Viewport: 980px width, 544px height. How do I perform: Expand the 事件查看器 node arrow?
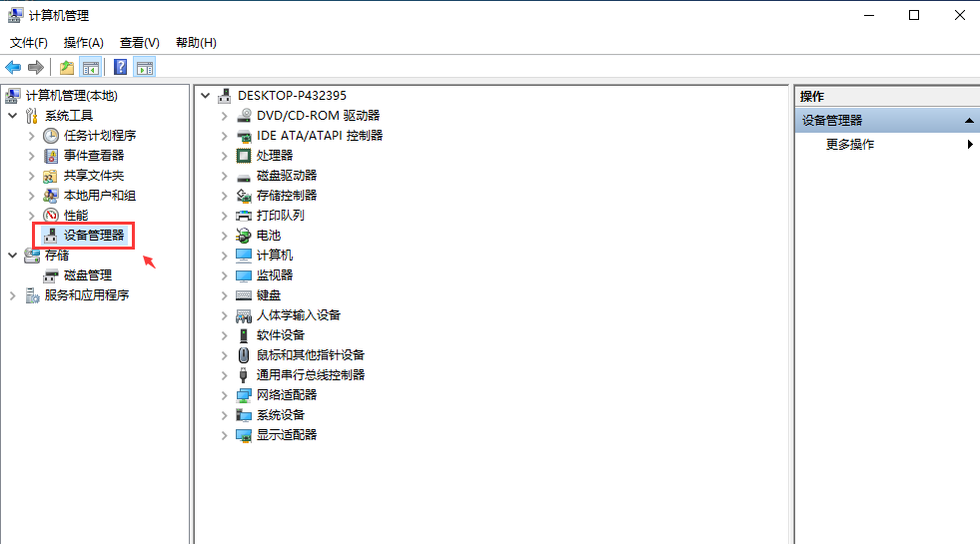click(x=31, y=156)
